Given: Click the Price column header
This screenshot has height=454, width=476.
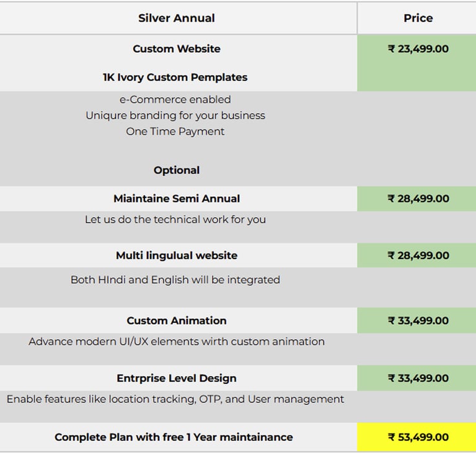Looking at the screenshot, I should (x=418, y=18).
